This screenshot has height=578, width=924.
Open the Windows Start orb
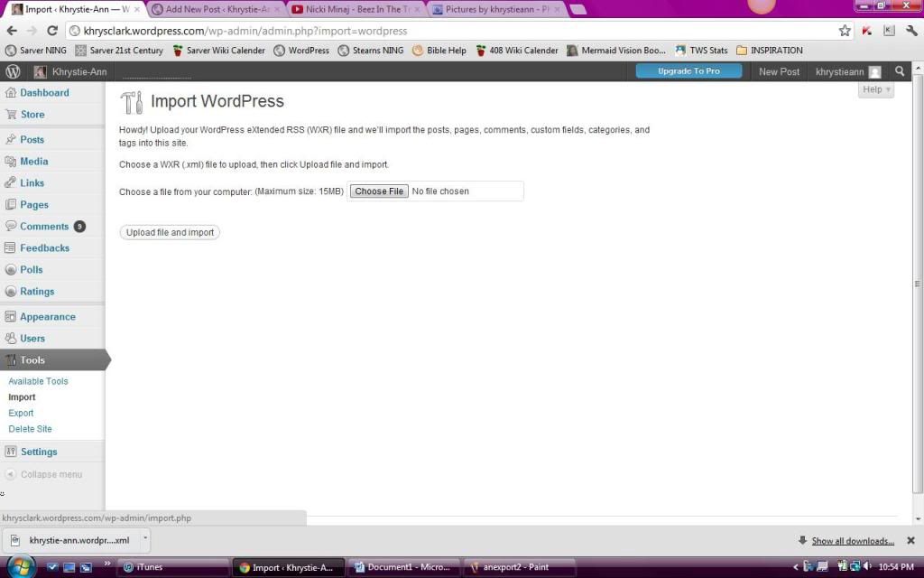tap(22, 567)
